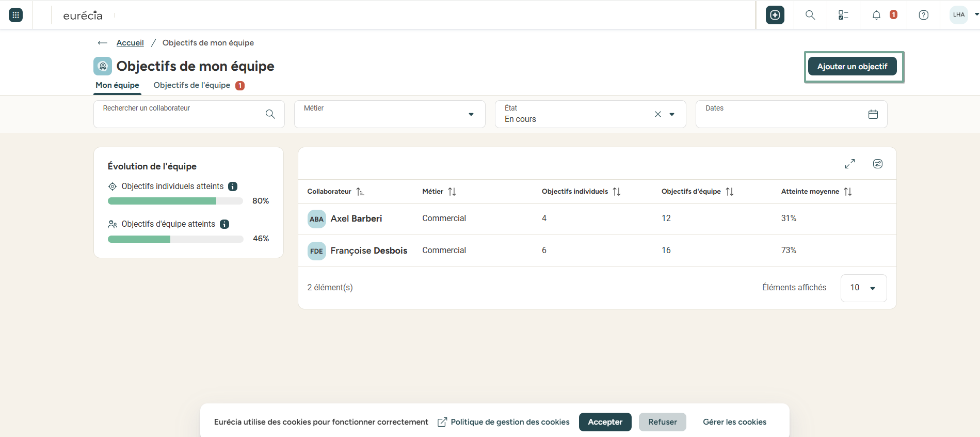Sort by Atteinte moyenne column
The height and width of the screenshot is (437, 980).
click(848, 192)
